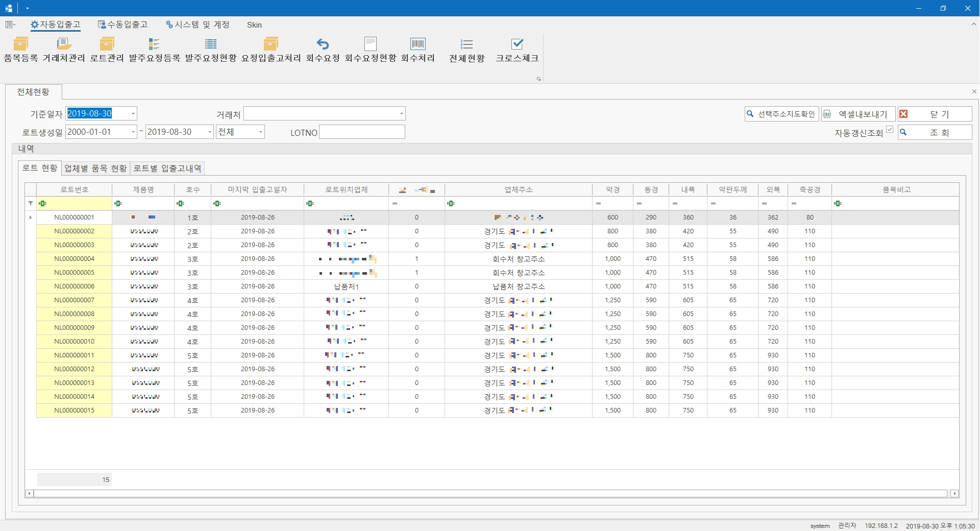980x531 pixels.
Task: Expand the 기준일자 date dropdown
Action: coord(133,113)
